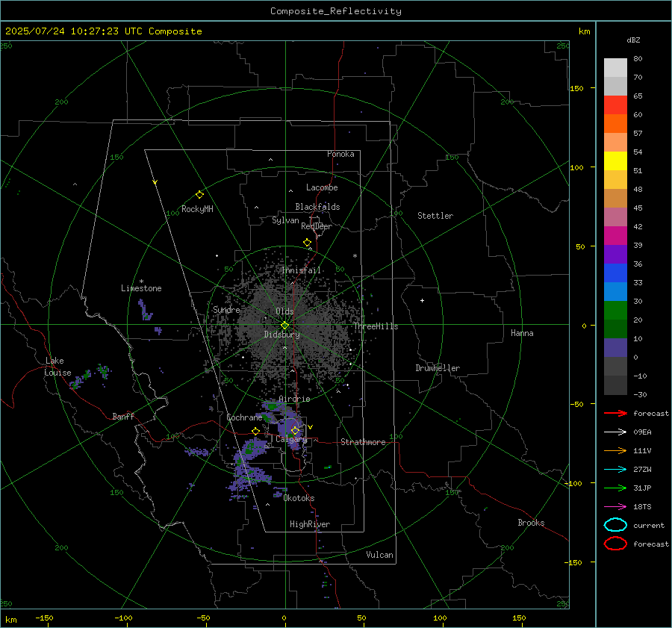This screenshot has width=672, height=628.
Task: Click the yellow diamond marker above Calgary
Action: 295,431
